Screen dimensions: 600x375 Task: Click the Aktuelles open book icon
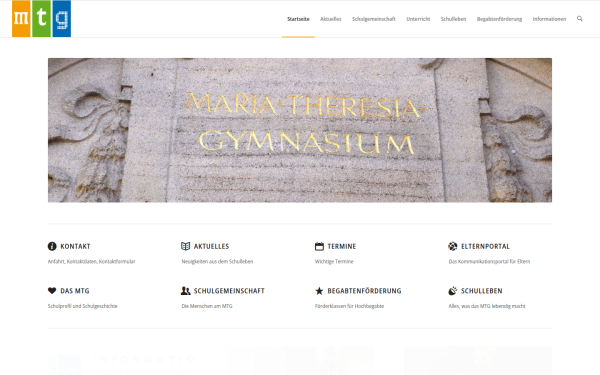coord(186,246)
